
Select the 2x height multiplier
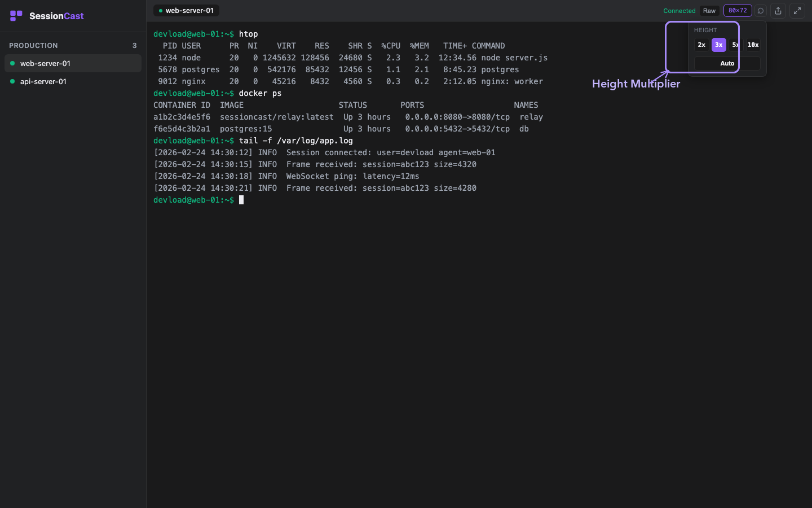(x=701, y=45)
